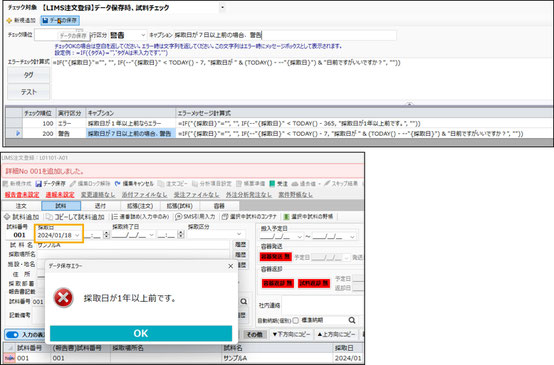
Task: Open the 速報未設定 link
Action: 60,195
